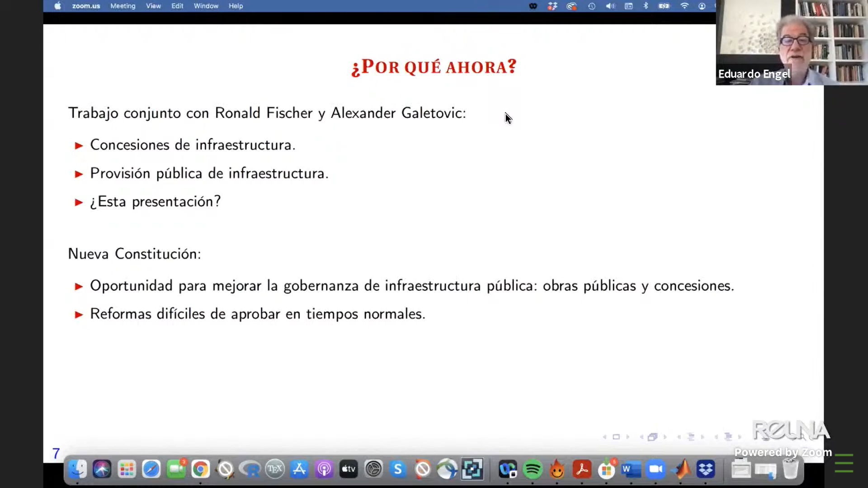Click the battery charging icon
This screenshot has height=488, width=868.
point(664,6)
